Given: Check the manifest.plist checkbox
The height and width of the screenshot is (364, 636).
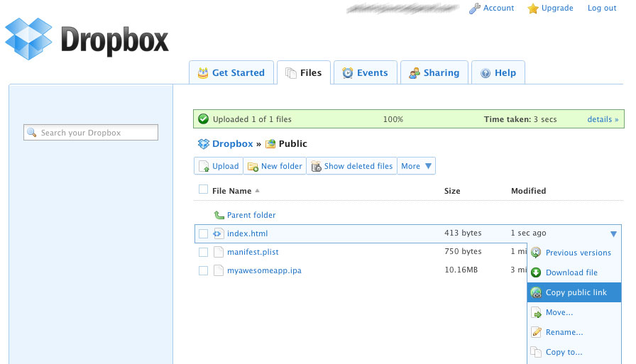Looking at the screenshot, I should pyautogui.click(x=203, y=252).
